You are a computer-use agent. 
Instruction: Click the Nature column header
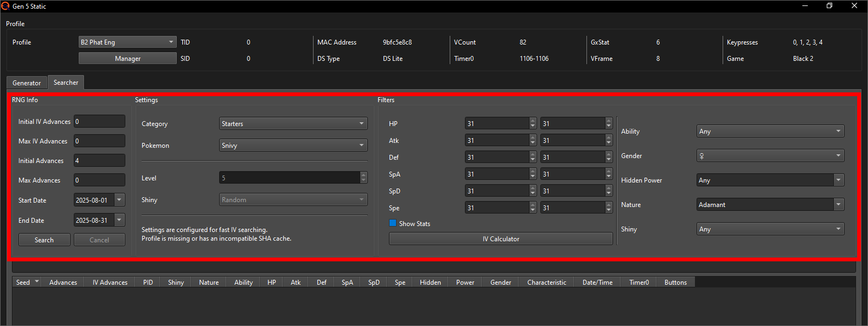click(x=209, y=282)
